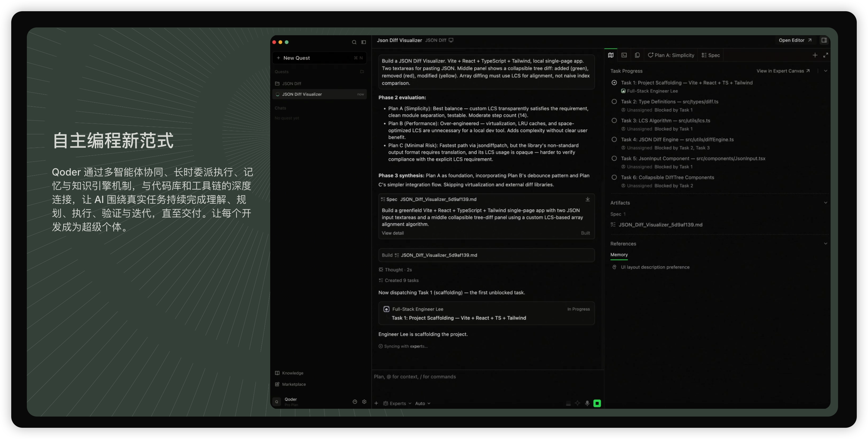The width and height of the screenshot is (868, 439).
Task: Click Task 4: JSON Diff Engine title
Action: [x=677, y=139]
